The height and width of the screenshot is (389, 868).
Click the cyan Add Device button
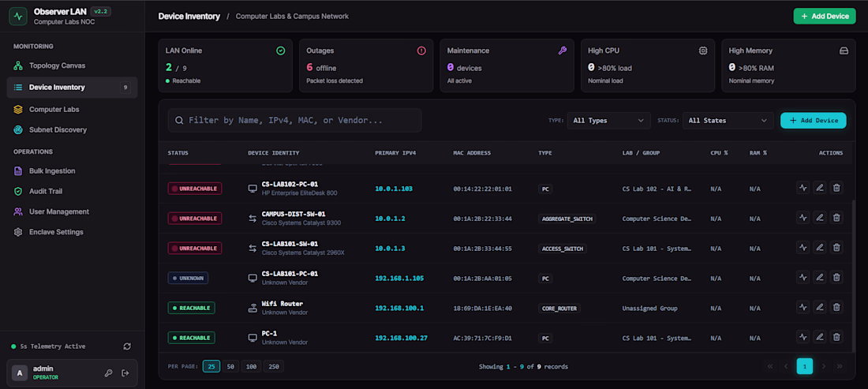pos(814,120)
